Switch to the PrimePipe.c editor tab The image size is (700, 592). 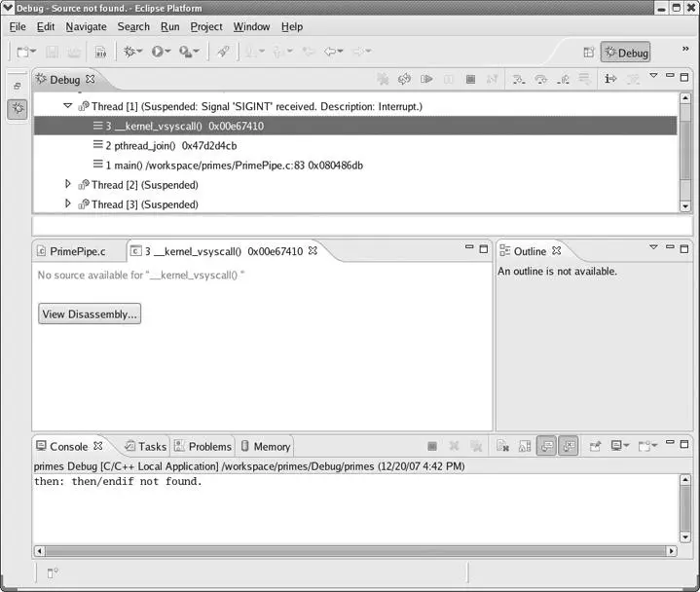click(x=77, y=251)
